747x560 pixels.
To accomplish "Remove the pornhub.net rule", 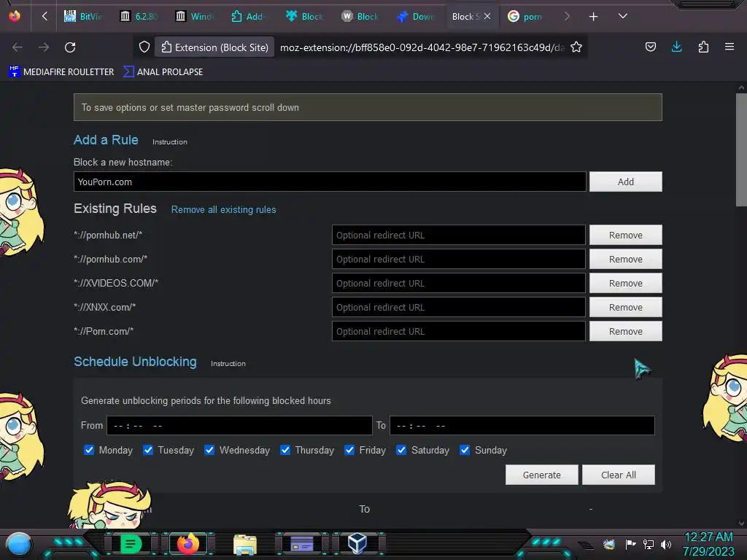I will coord(625,236).
